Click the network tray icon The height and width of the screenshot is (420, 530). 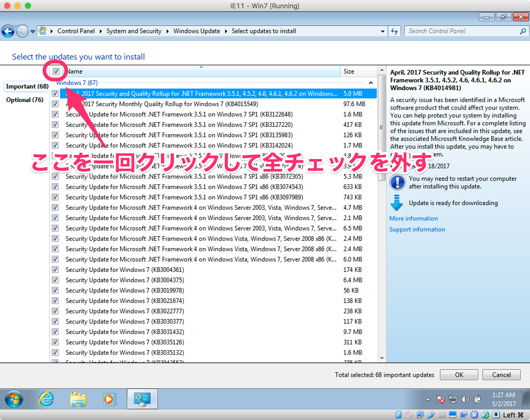click(x=453, y=399)
